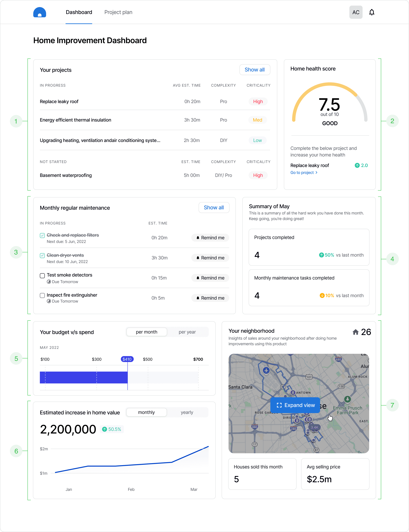The height and width of the screenshot is (532, 409).
Task: Switch budget view to per year
Action: pyautogui.click(x=187, y=332)
